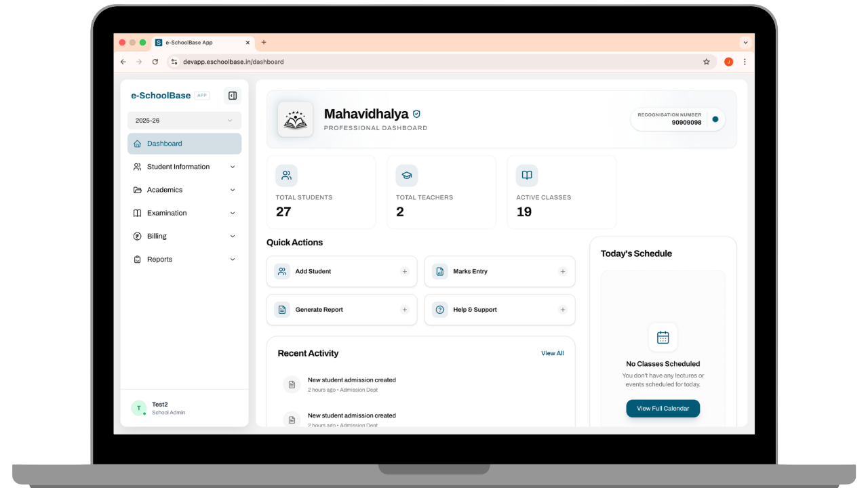Click the Mahavidhalya school logo
This screenshot has width=868, height=488.
[295, 119]
